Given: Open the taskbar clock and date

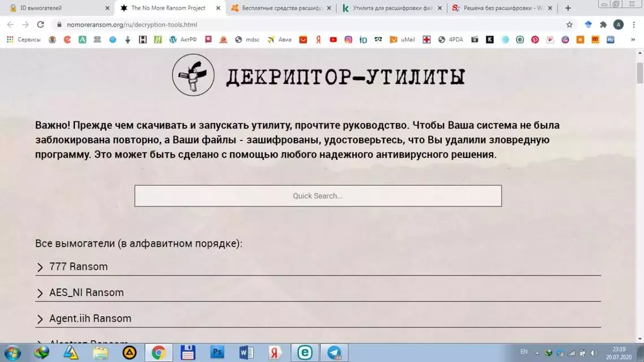Looking at the screenshot, I should click(619, 353).
